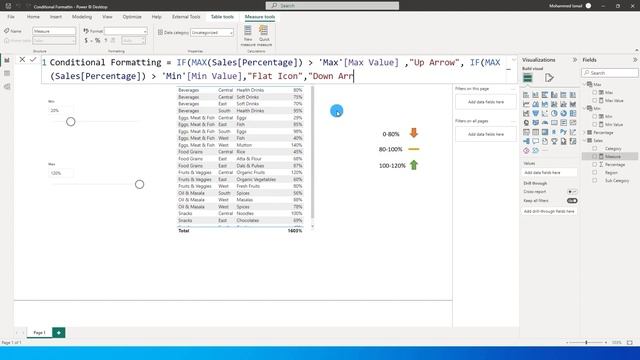
Task: Open the Optimize ribbon tab
Action: pyautogui.click(x=132, y=17)
